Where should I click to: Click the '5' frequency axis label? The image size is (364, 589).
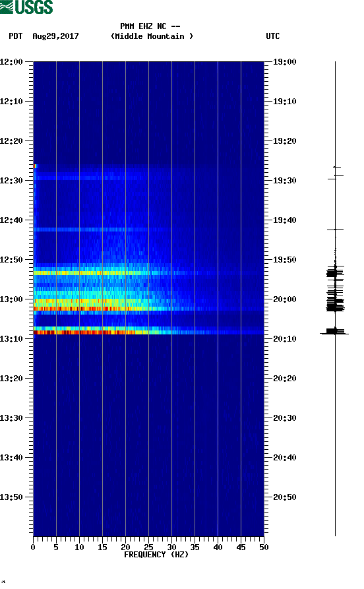coord(56,547)
